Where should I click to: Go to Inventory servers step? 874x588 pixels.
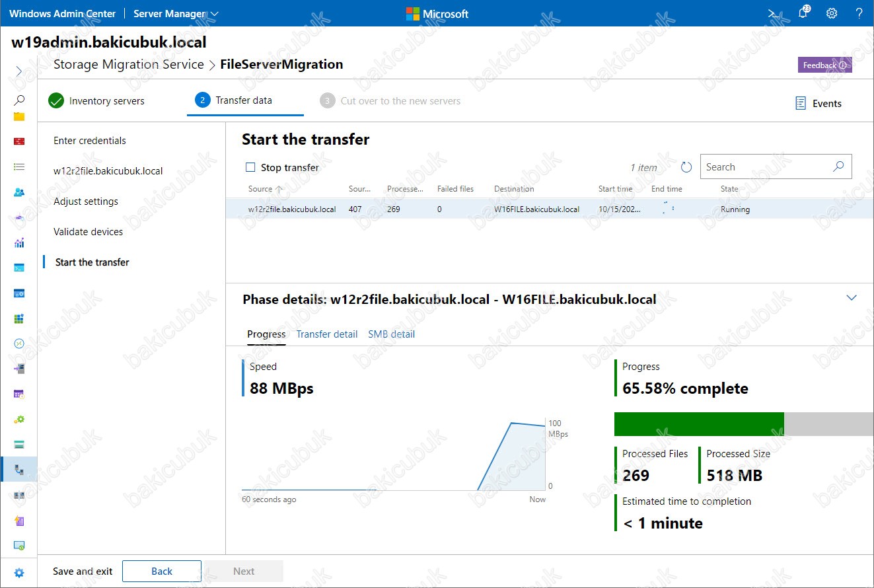96,101
